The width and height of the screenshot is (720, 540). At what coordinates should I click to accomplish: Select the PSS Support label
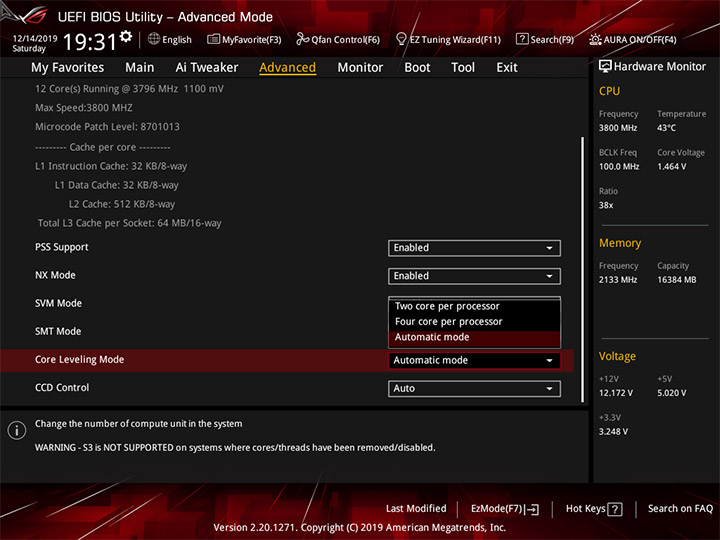(x=62, y=247)
